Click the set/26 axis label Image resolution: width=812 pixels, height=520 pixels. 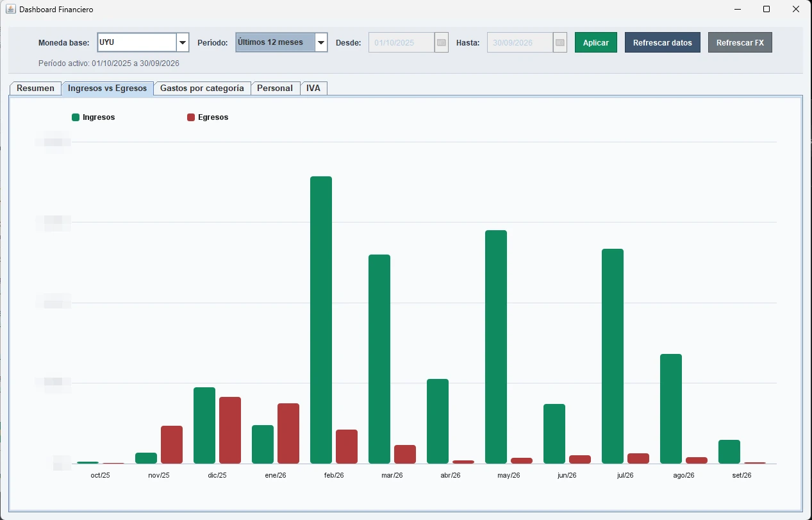742,475
